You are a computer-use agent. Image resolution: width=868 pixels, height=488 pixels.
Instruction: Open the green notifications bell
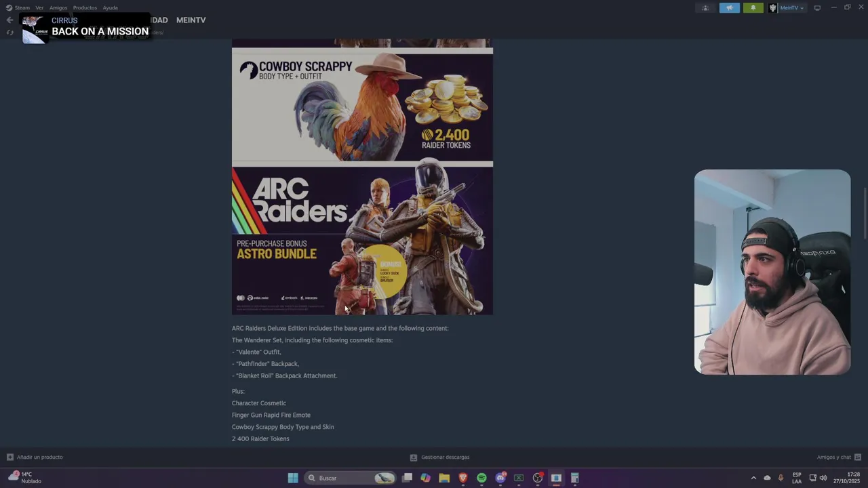tap(753, 7)
